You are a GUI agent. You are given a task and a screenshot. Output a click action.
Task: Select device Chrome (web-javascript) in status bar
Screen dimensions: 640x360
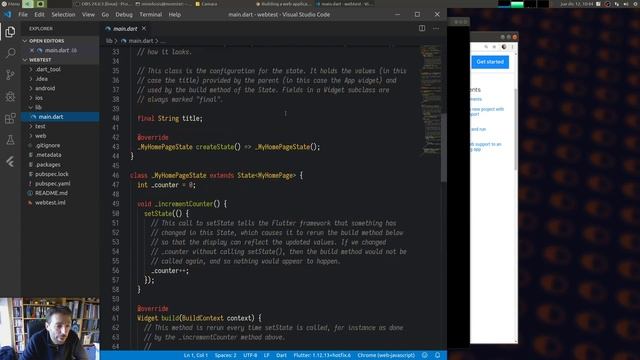(386, 355)
